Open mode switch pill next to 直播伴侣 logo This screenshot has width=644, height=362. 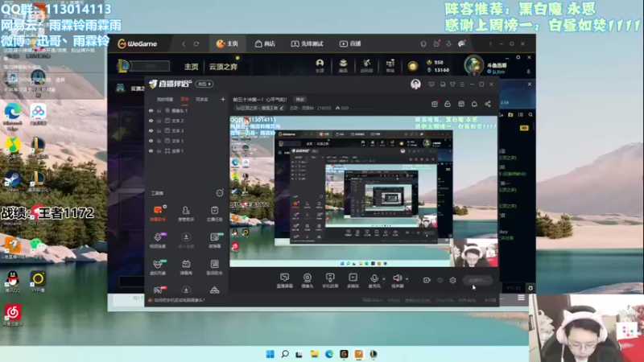tap(204, 84)
